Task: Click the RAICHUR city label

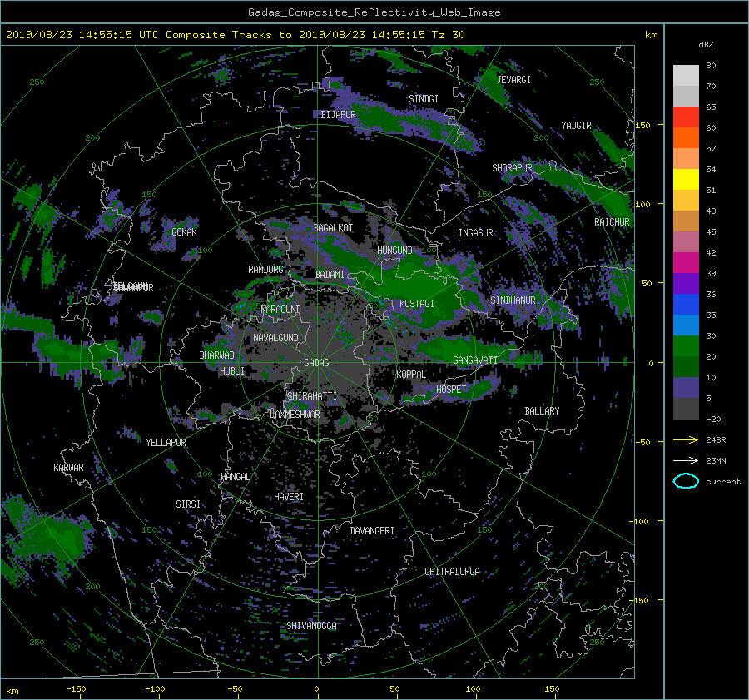Action: [x=612, y=222]
